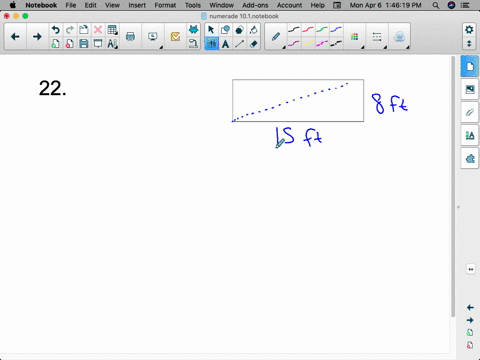The height and width of the screenshot is (360, 480).
Task: Choose the purple pen line style
Action: (x=294, y=43)
